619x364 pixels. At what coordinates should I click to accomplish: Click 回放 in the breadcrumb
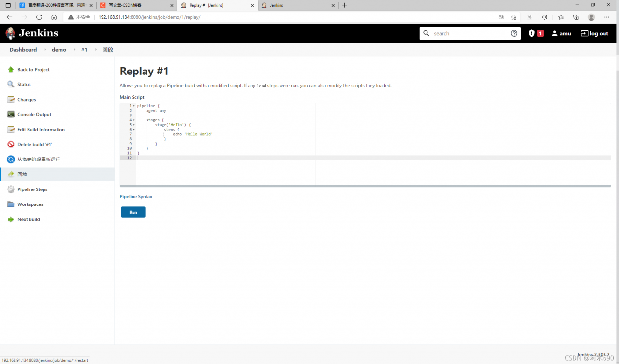pyautogui.click(x=108, y=50)
